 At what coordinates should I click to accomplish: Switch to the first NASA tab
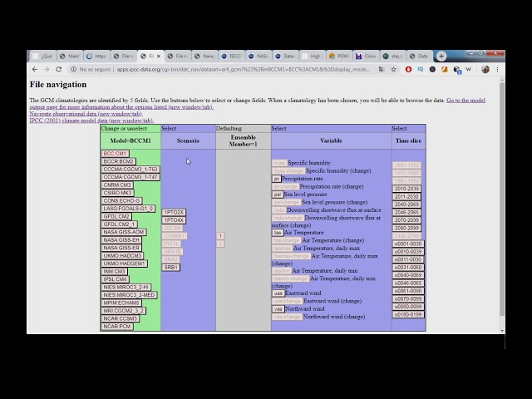(259, 57)
